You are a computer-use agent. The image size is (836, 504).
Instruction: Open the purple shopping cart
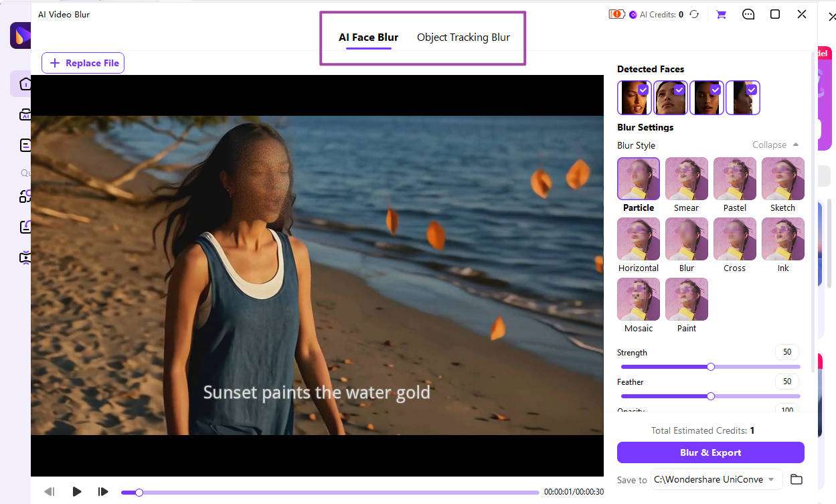pos(721,14)
